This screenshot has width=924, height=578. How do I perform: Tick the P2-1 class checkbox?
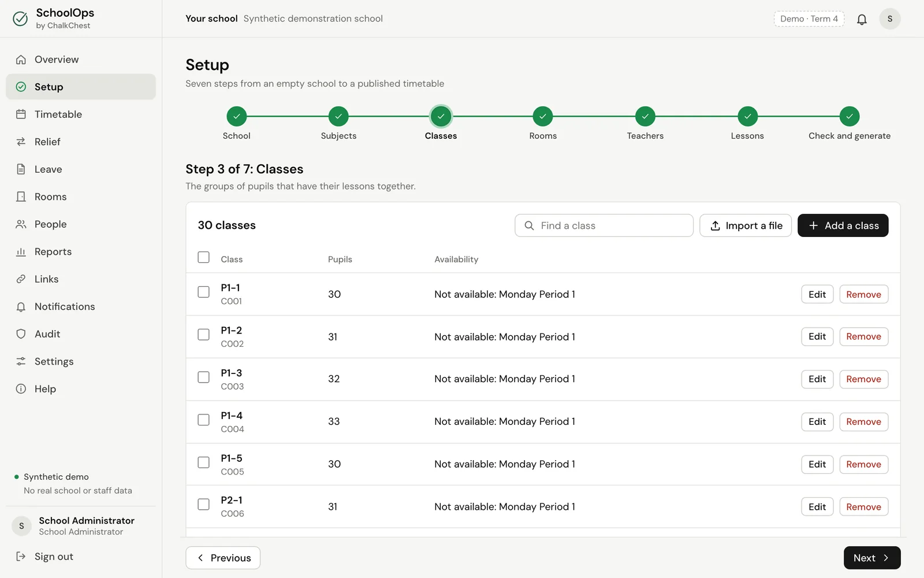[203, 505]
